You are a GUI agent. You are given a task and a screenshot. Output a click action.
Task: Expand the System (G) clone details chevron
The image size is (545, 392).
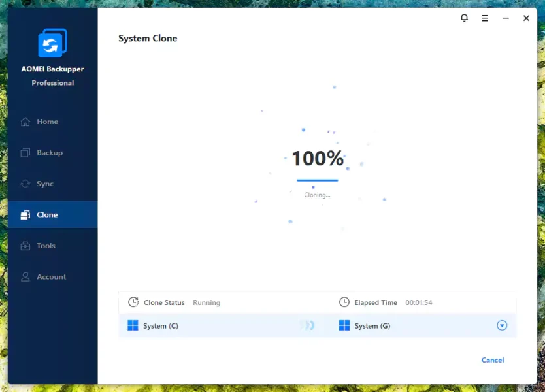502,325
